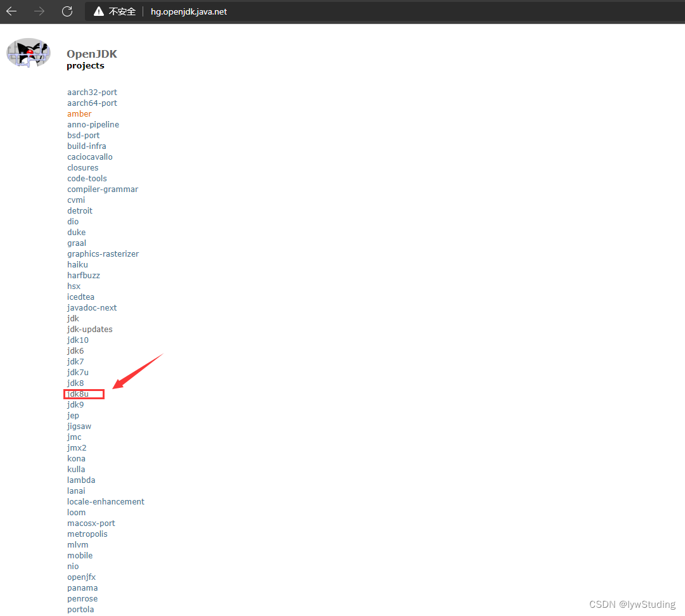Open the compiler-grammar project
685x616 pixels.
(x=103, y=189)
